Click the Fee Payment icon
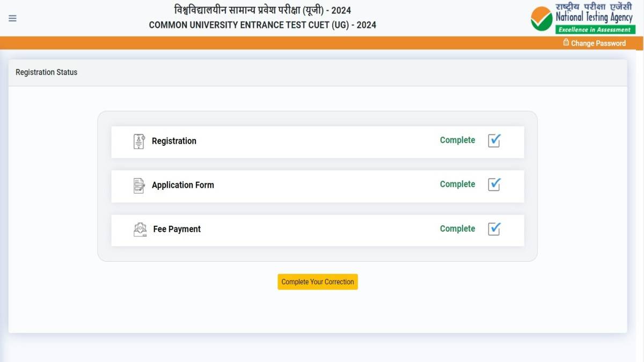This screenshot has width=644, height=362. (140, 230)
